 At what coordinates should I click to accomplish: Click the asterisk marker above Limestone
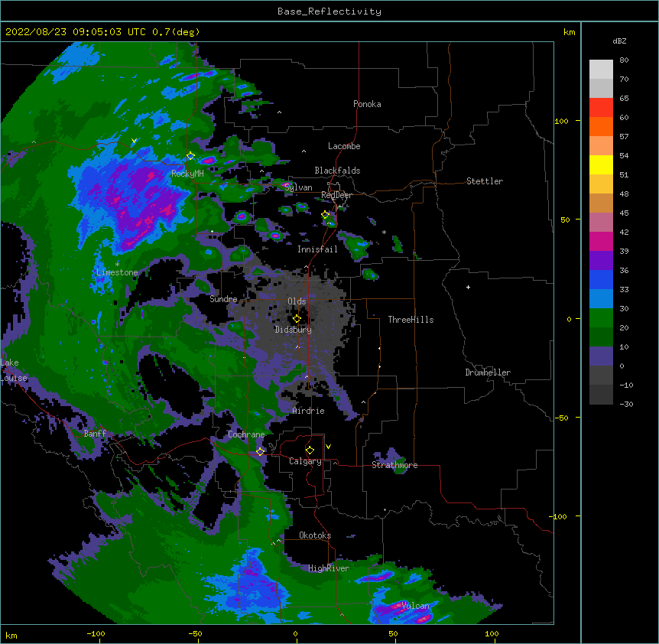click(x=117, y=264)
